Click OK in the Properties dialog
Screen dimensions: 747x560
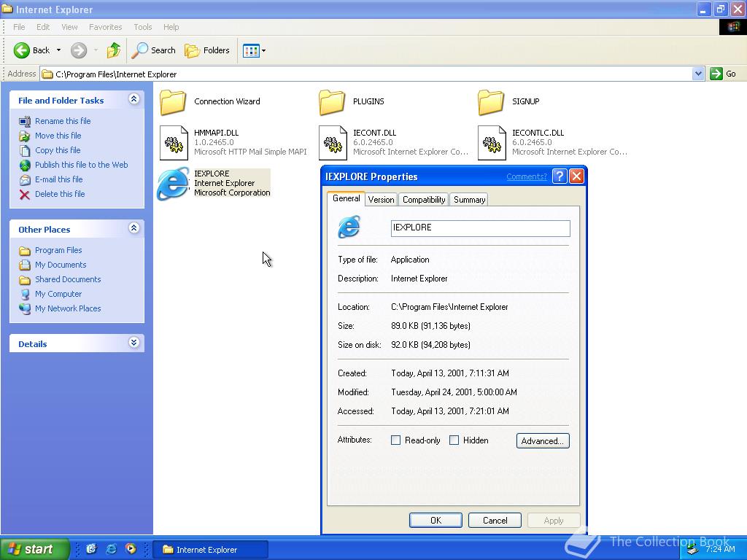(436, 521)
